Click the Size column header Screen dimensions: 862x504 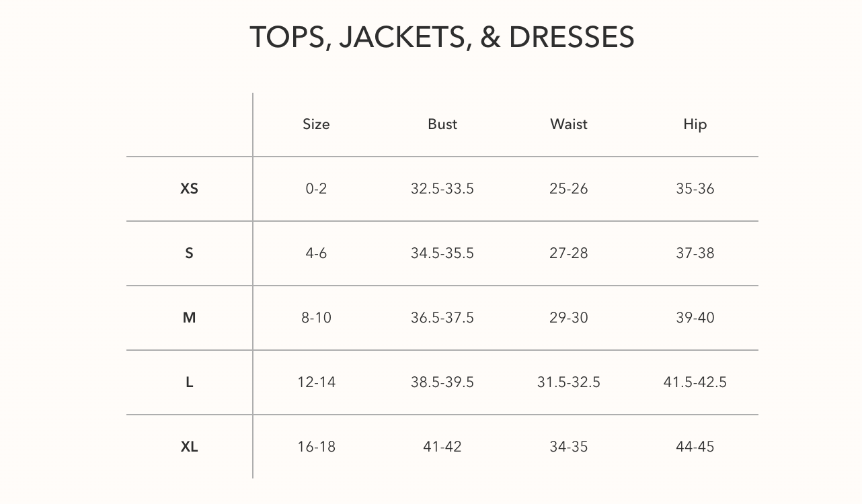316,124
